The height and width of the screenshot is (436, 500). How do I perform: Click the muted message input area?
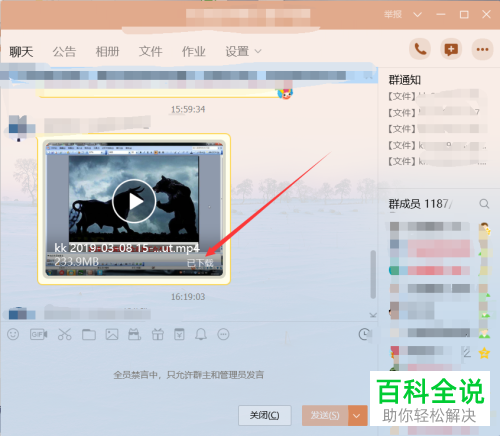[189, 375]
